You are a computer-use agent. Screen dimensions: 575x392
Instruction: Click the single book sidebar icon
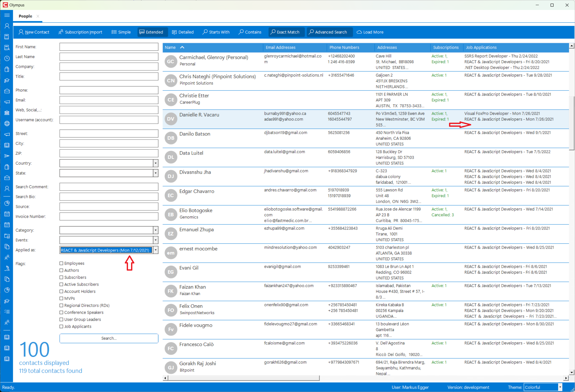[7, 37]
